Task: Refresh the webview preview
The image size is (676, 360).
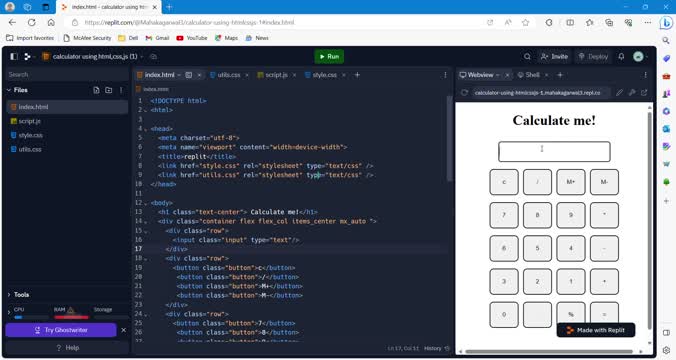Action: click(x=464, y=93)
